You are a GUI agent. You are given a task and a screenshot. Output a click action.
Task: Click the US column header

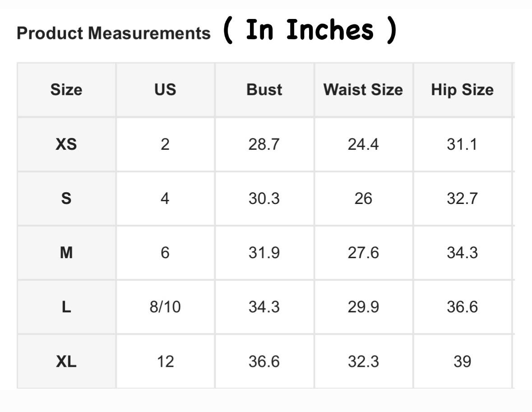[165, 90]
